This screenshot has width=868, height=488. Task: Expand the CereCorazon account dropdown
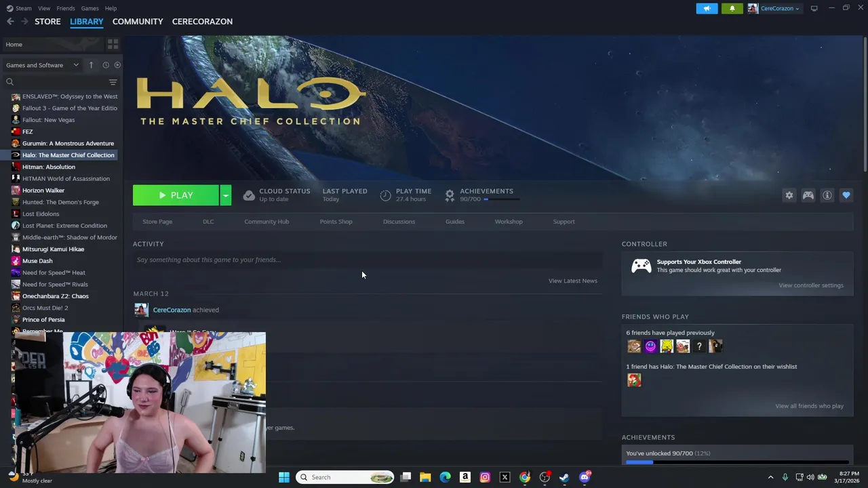tap(774, 8)
